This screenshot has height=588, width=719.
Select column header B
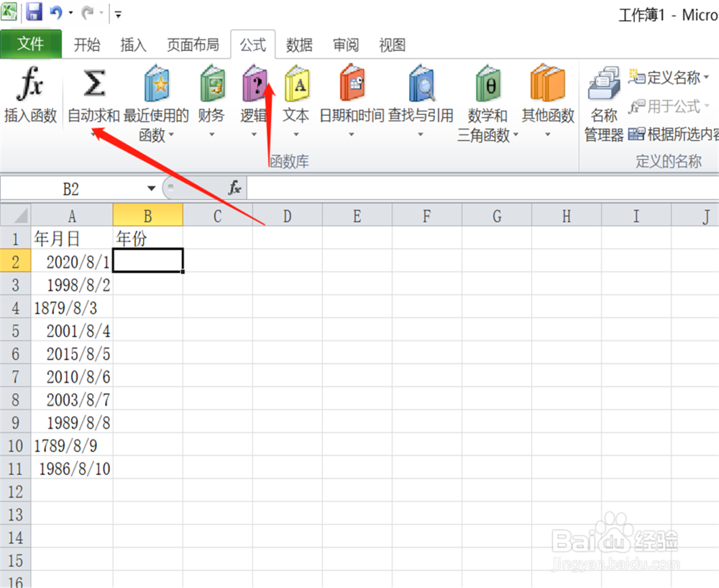[147, 216]
